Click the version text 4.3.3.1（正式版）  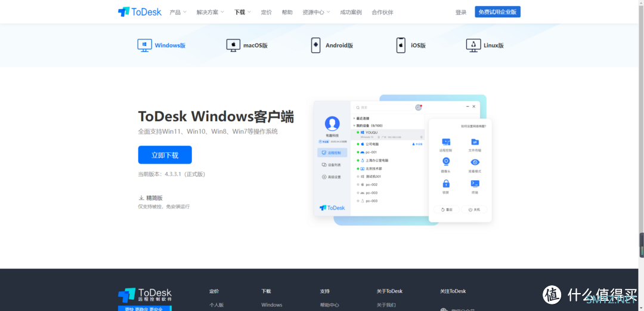(x=185, y=174)
